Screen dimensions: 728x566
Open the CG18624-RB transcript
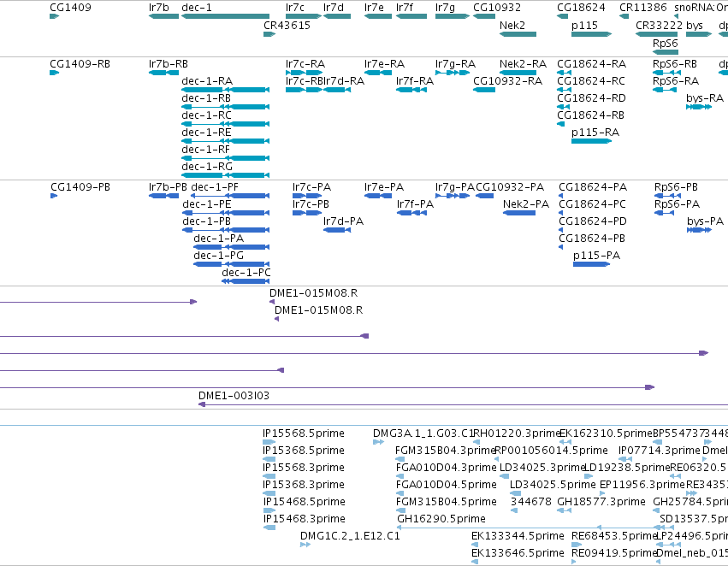tap(560, 124)
